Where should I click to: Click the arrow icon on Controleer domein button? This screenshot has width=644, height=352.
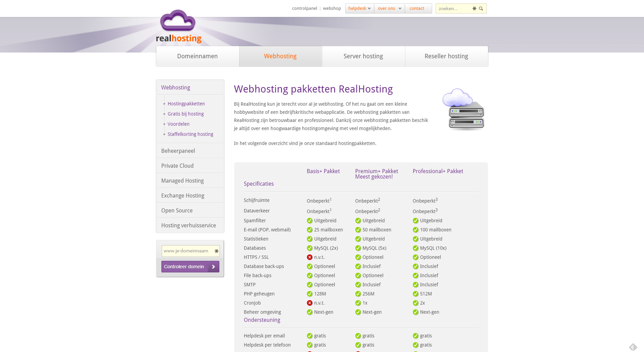pyautogui.click(x=214, y=267)
